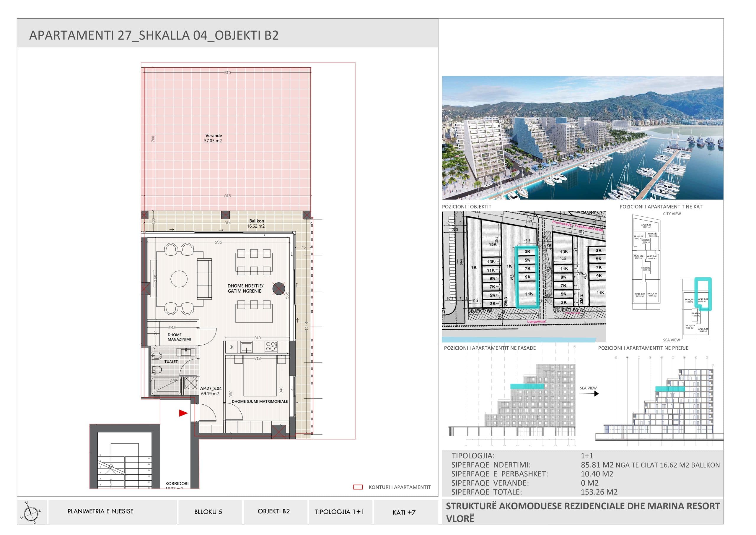Click the sofa symbol in the living room
This screenshot has height=535, width=756.
coord(204,279)
